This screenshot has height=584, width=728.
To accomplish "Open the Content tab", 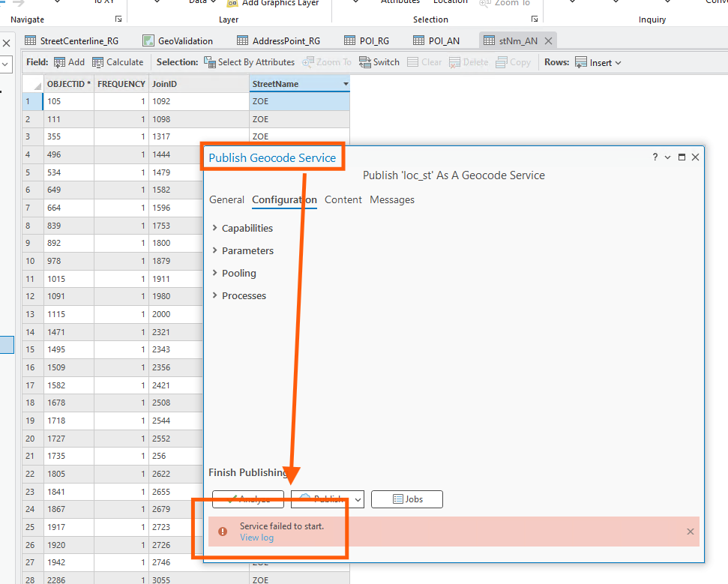I will point(343,199).
